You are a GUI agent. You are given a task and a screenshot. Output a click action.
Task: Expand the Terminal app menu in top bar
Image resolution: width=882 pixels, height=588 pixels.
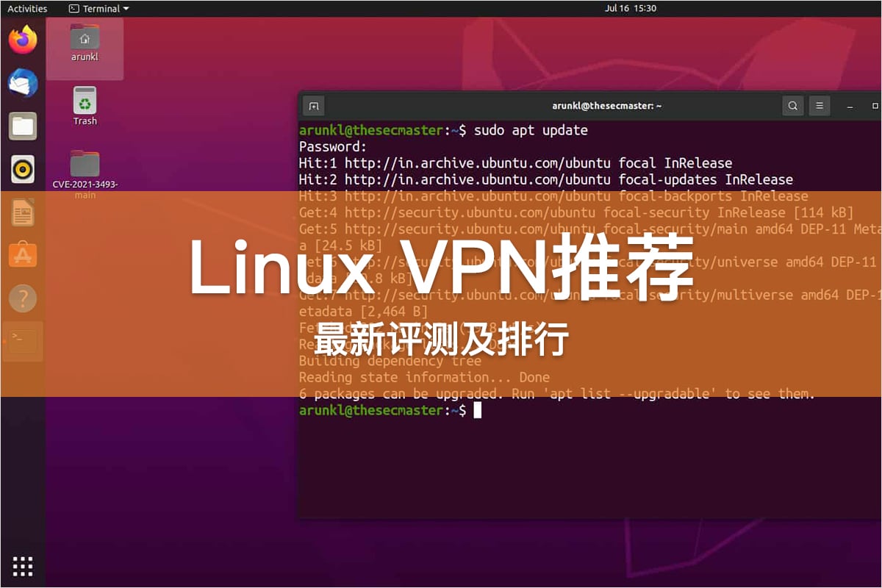(98, 9)
